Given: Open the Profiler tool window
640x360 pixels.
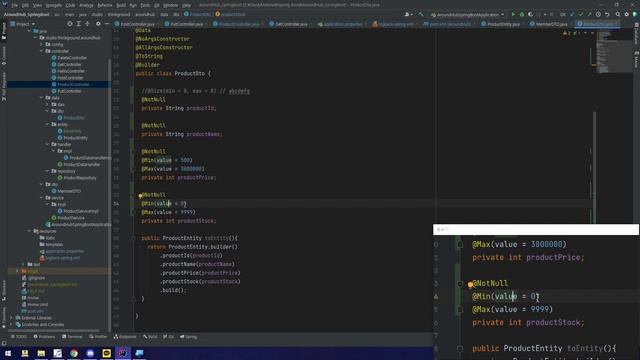Looking at the screenshot, I should pos(98,337).
